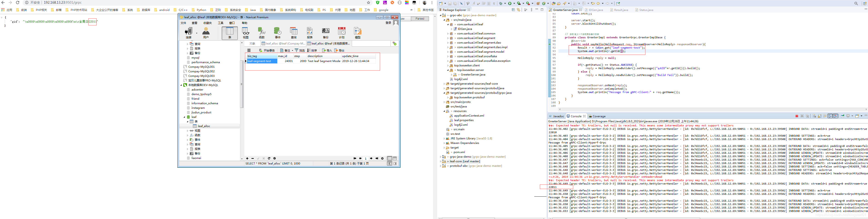
Task: Click the 导入 import button
Action: click(x=327, y=50)
